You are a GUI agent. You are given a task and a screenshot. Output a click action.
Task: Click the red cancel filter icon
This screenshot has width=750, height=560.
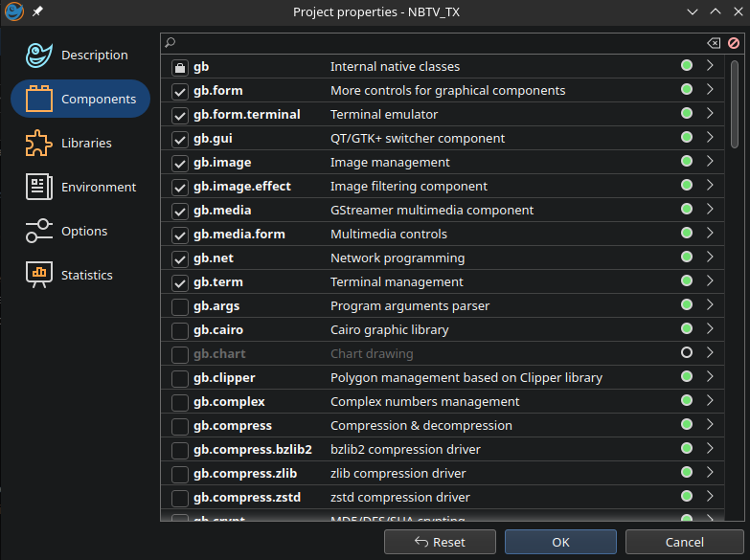pyautogui.click(x=734, y=43)
